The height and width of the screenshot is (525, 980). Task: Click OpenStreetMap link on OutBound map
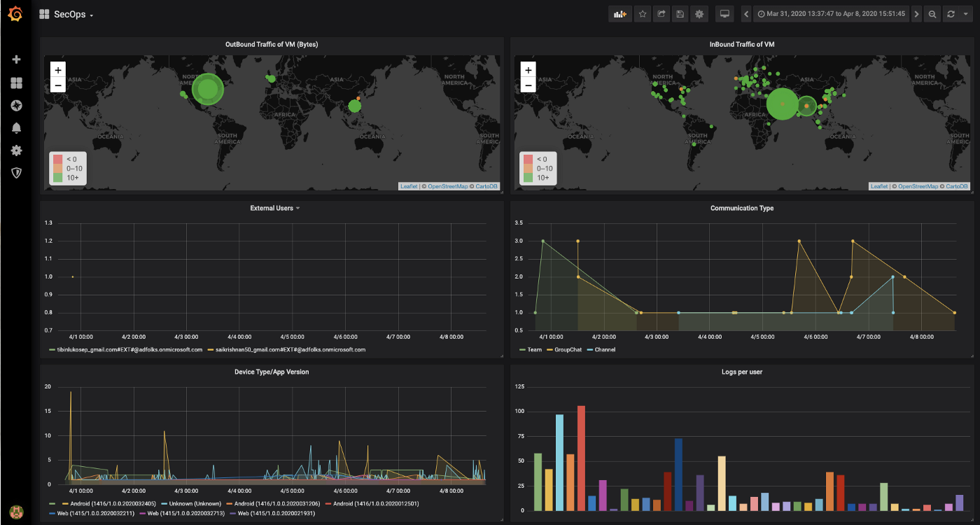pos(447,186)
